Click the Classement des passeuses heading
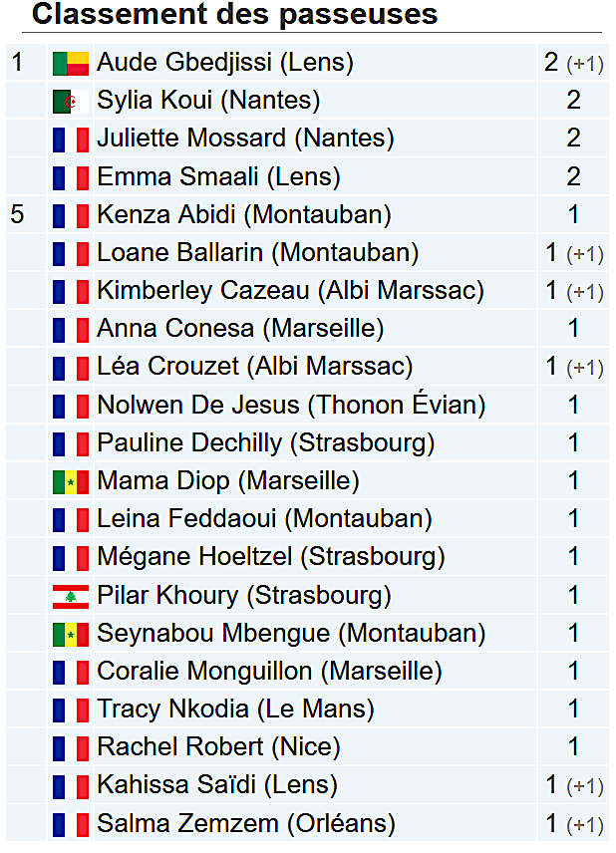The image size is (616, 853). point(235,15)
